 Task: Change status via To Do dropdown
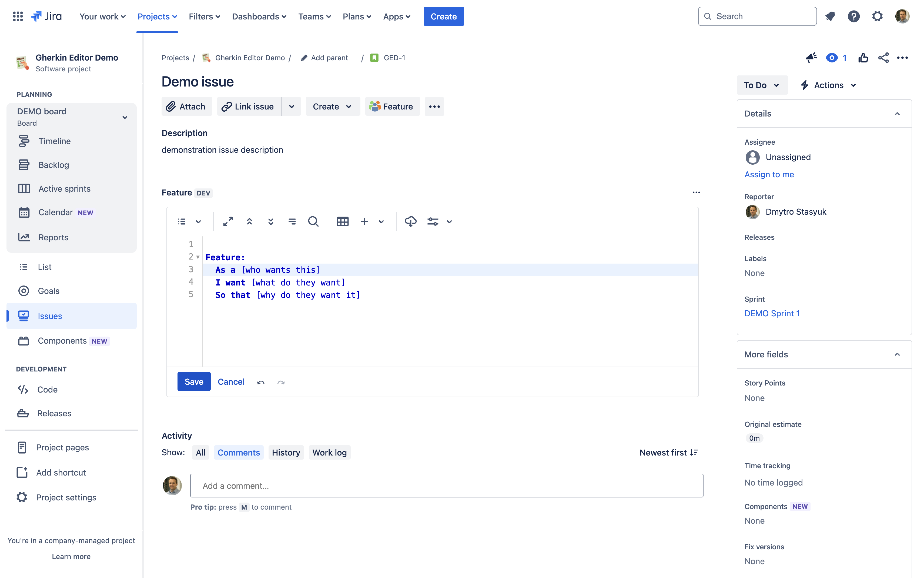tap(762, 85)
